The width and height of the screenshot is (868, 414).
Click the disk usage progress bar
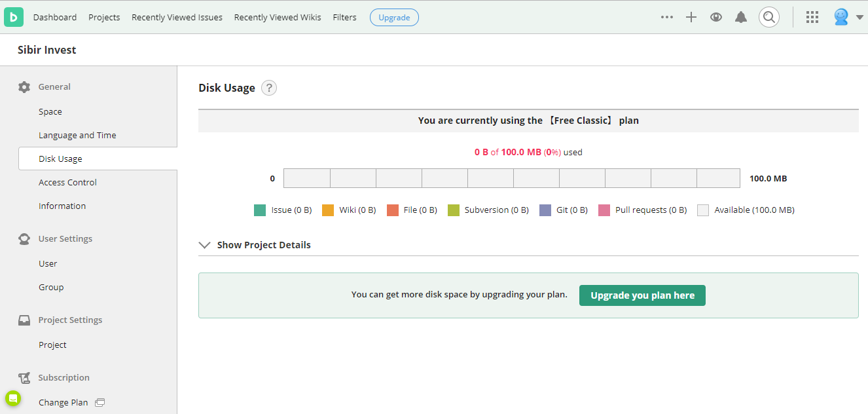tap(512, 178)
